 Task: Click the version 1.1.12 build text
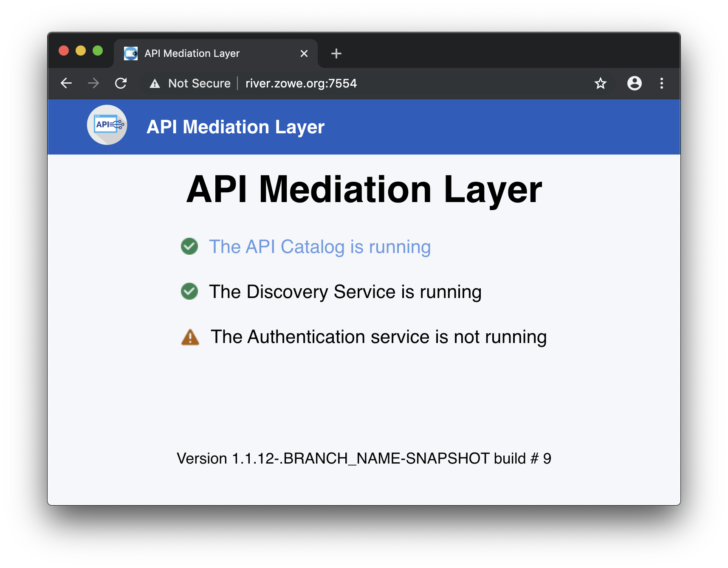[x=364, y=458]
